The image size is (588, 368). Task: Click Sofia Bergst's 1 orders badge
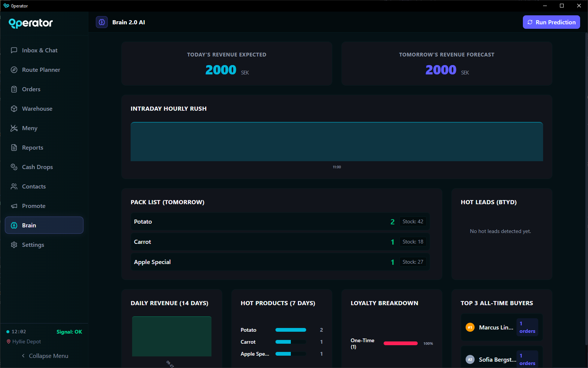tap(527, 359)
